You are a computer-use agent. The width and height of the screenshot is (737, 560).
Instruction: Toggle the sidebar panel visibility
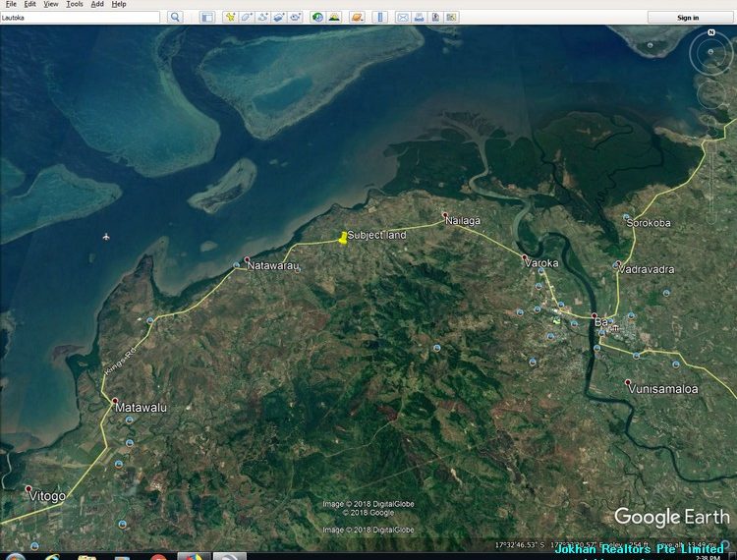tap(206, 18)
